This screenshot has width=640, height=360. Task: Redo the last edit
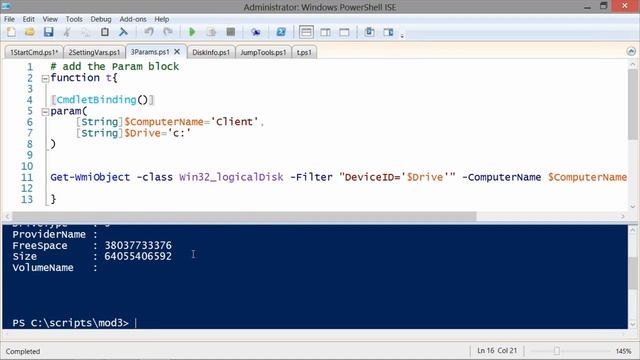pos(168,32)
